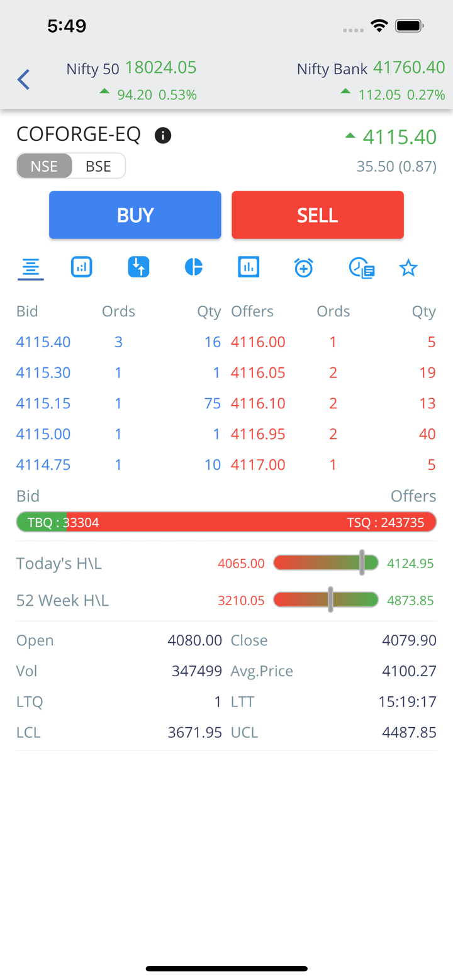
Task: Open the pie chart icon tab
Action: click(194, 267)
